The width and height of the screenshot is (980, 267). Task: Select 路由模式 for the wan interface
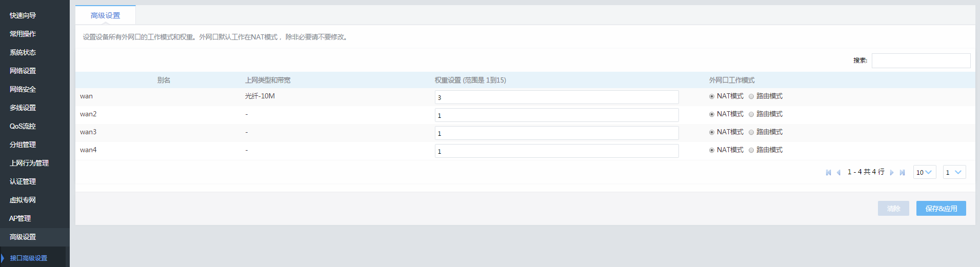coord(751,96)
